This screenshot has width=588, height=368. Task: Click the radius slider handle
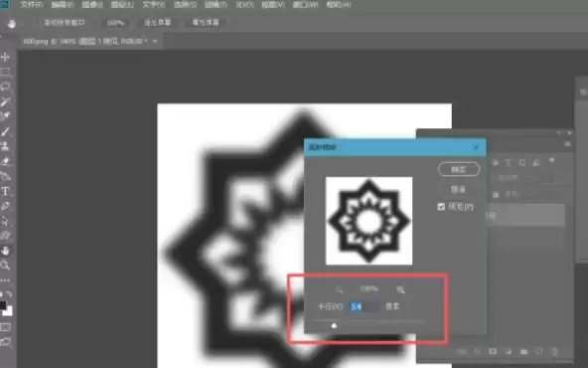pyautogui.click(x=334, y=325)
